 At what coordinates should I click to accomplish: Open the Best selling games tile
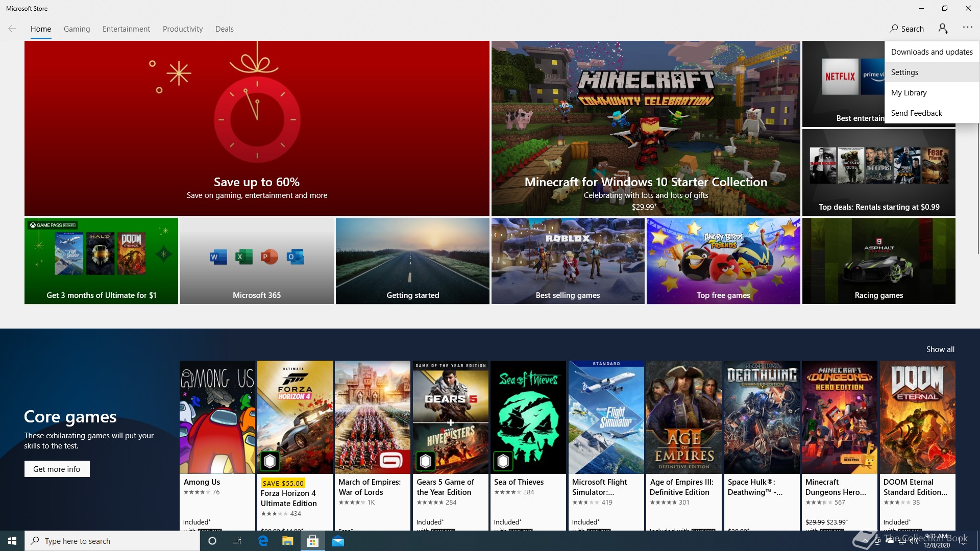[x=568, y=261]
